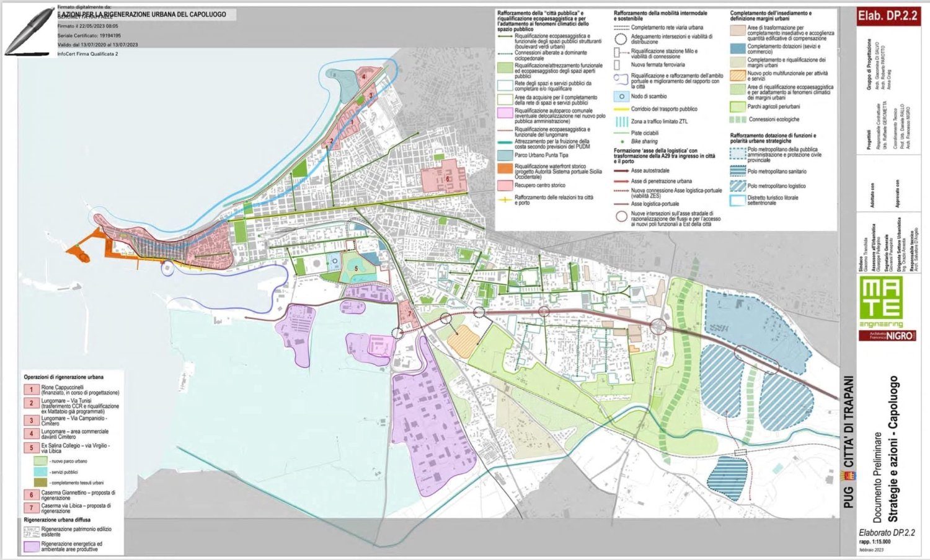Click the Parchi agricoli periurbani green swatch
Screen dimensions: 930x560
click(738, 107)
